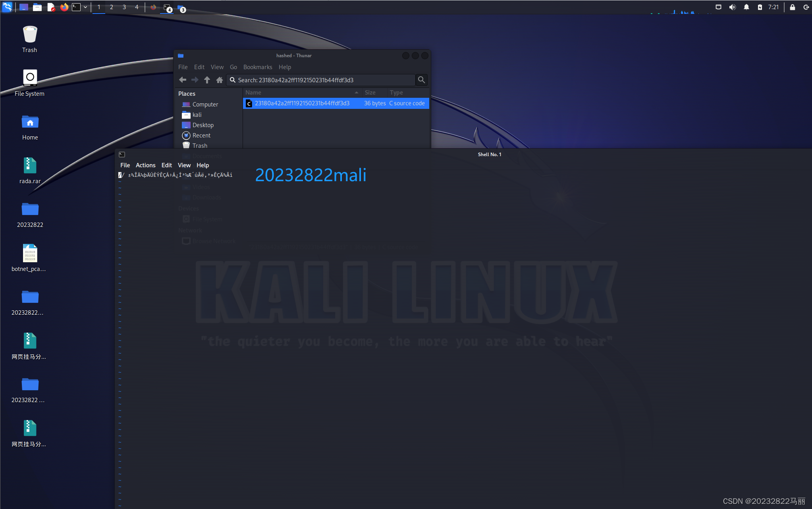Open Thunar Edit menu

[199, 67]
